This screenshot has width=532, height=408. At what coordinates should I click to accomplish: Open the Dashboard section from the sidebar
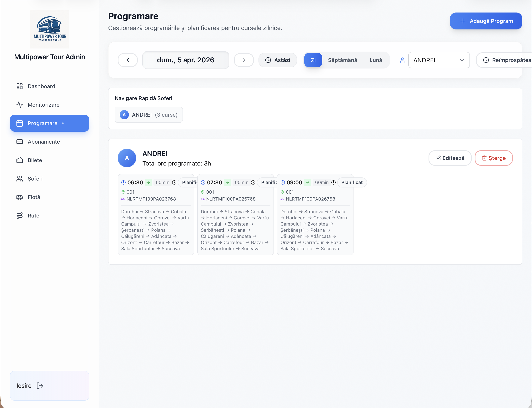(x=49, y=86)
